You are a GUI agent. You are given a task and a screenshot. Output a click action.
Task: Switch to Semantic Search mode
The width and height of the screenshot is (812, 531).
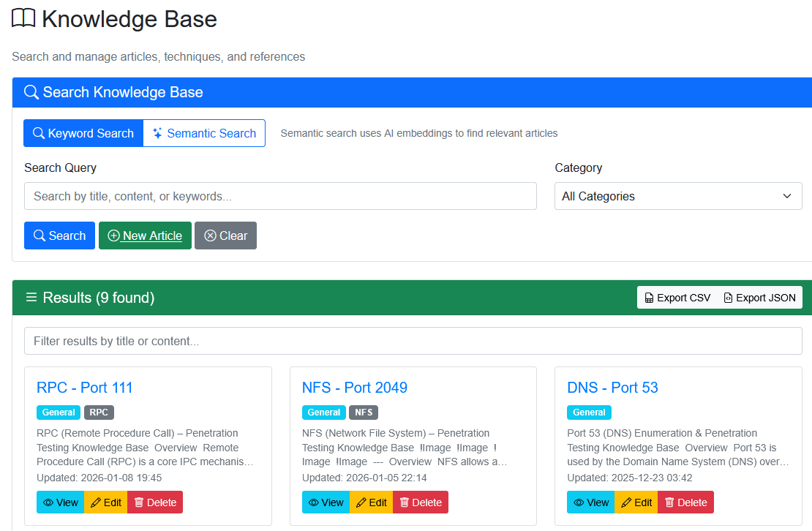click(x=204, y=133)
